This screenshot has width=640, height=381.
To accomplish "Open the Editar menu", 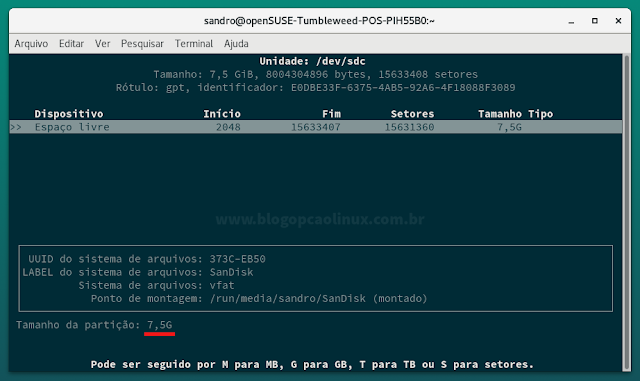I will pos(71,44).
